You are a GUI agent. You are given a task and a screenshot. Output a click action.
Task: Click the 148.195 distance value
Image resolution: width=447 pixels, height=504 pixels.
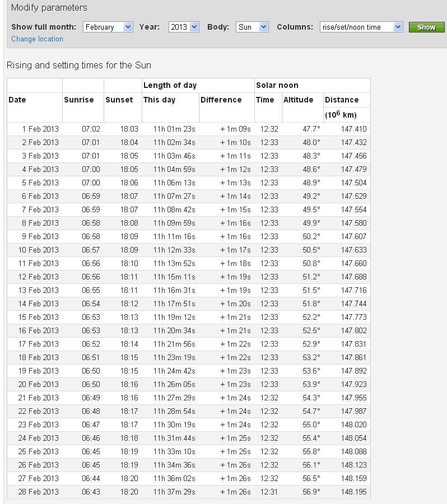(353, 492)
